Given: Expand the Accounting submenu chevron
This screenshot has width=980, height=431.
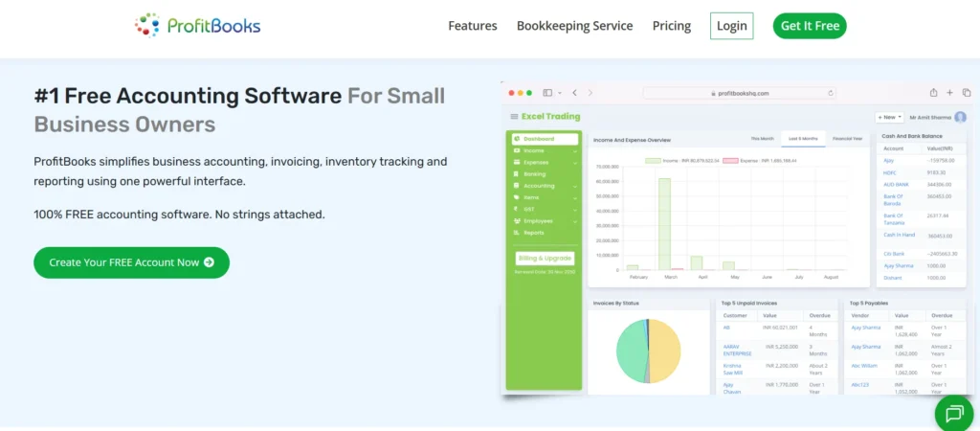Looking at the screenshot, I should (575, 186).
